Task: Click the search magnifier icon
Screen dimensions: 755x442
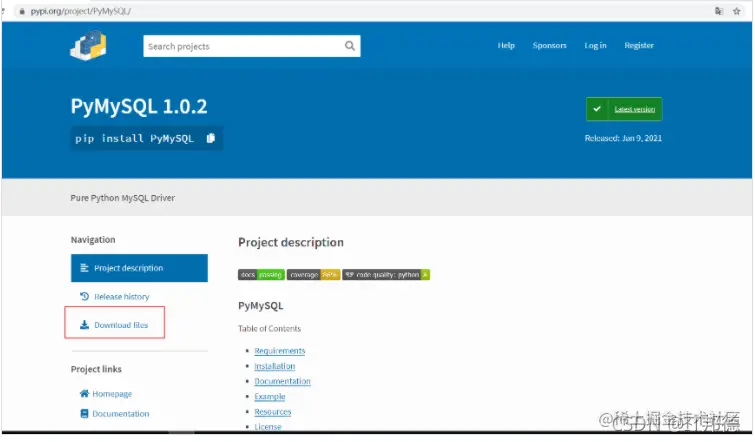Action: (350, 46)
